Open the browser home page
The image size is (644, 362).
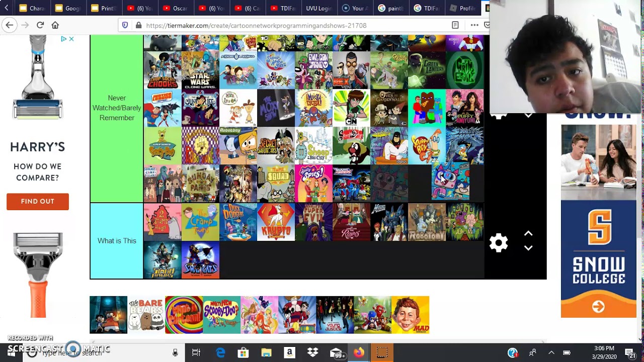55,25
